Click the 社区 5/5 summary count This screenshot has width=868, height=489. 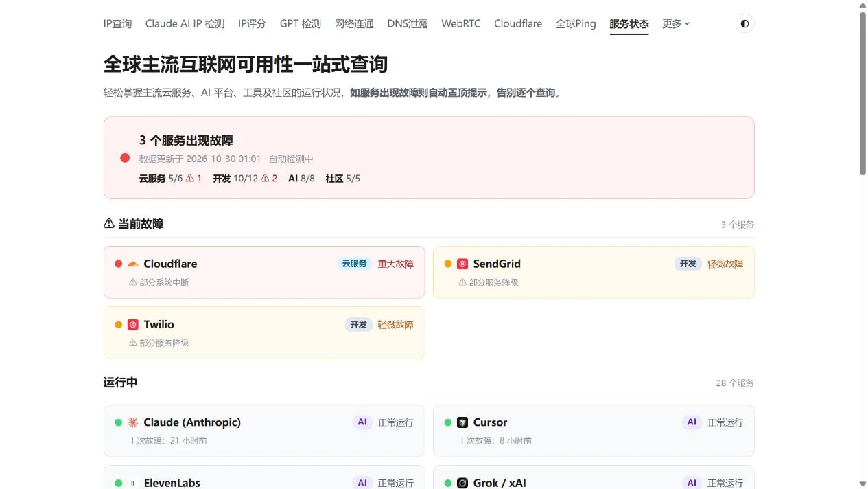point(343,179)
